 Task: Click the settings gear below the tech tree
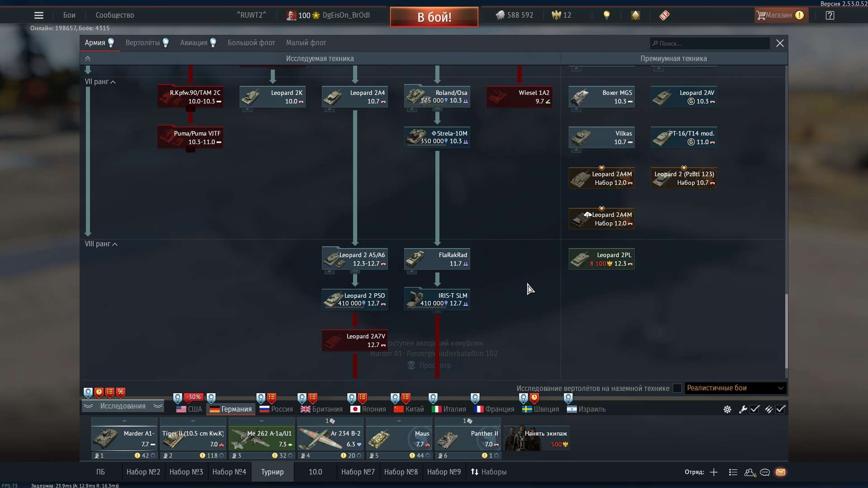click(727, 409)
